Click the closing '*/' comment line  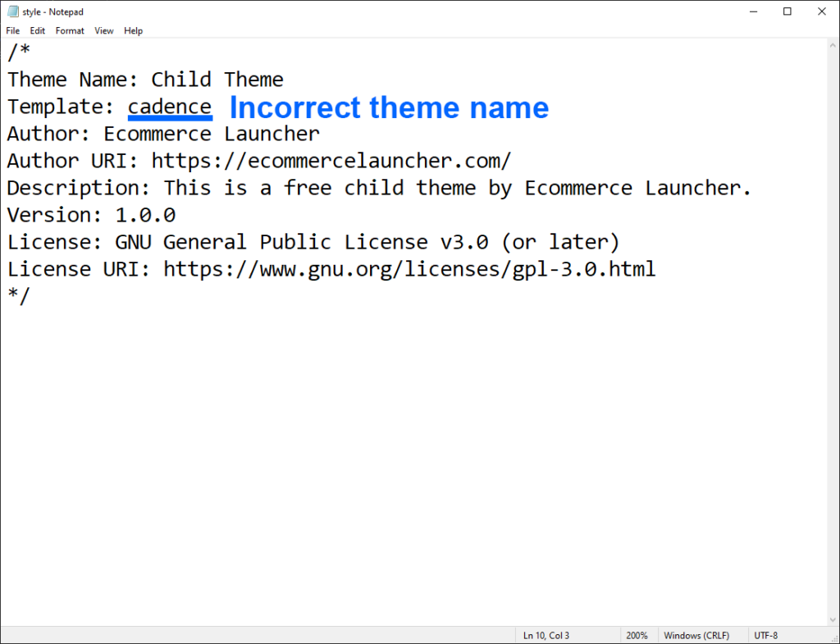[19, 295]
